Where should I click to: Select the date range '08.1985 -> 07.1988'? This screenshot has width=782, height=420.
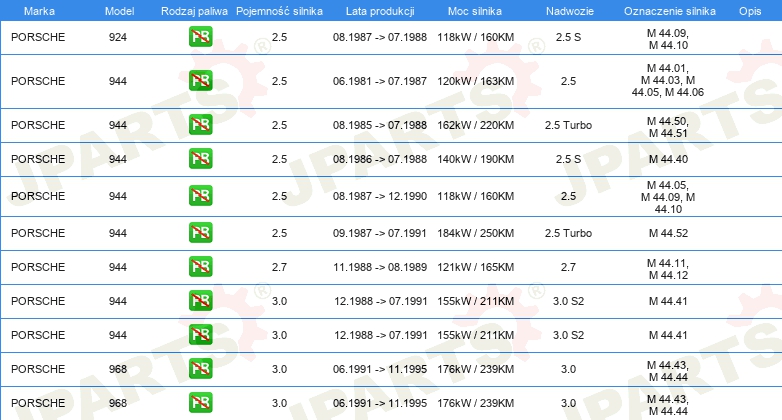[x=380, y=125]
